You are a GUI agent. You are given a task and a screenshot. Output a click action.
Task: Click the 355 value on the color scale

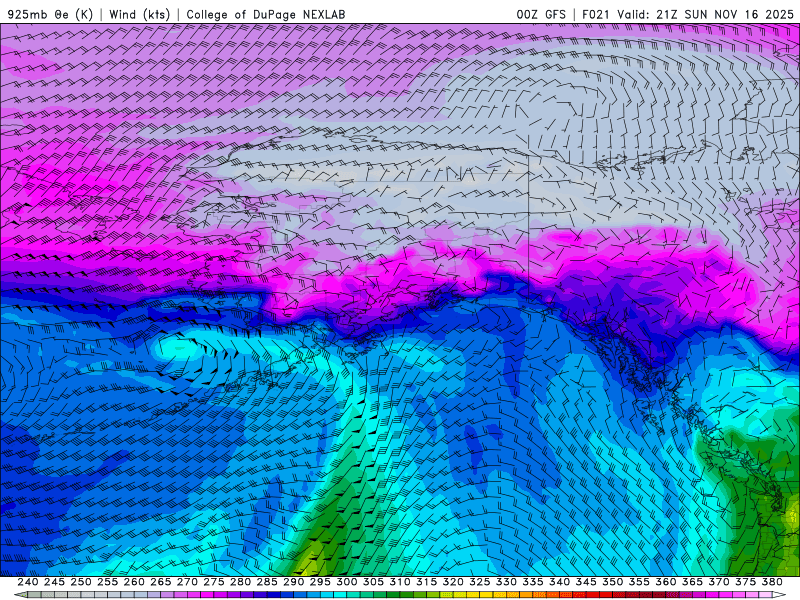639,582
